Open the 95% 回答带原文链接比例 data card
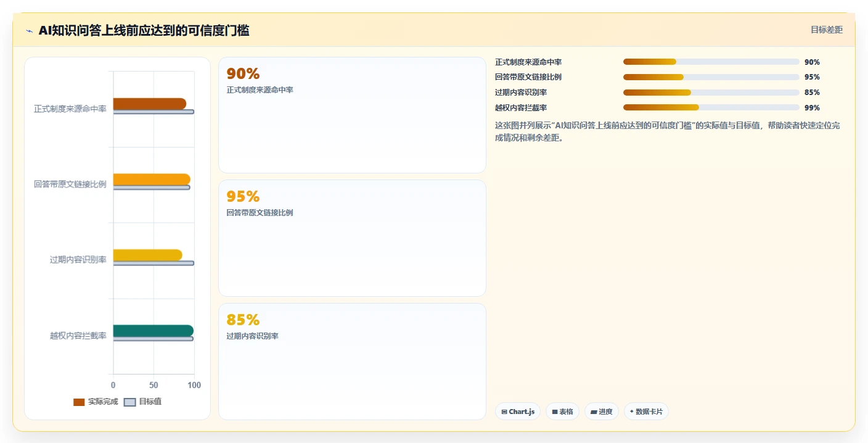The width and height of the screenshot is (868, 443). 352,238
